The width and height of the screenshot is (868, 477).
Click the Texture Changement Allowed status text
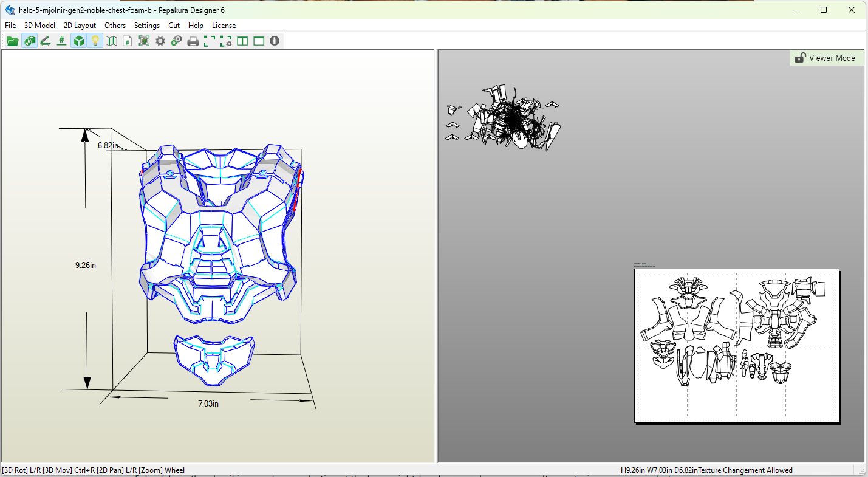(745, 470)
